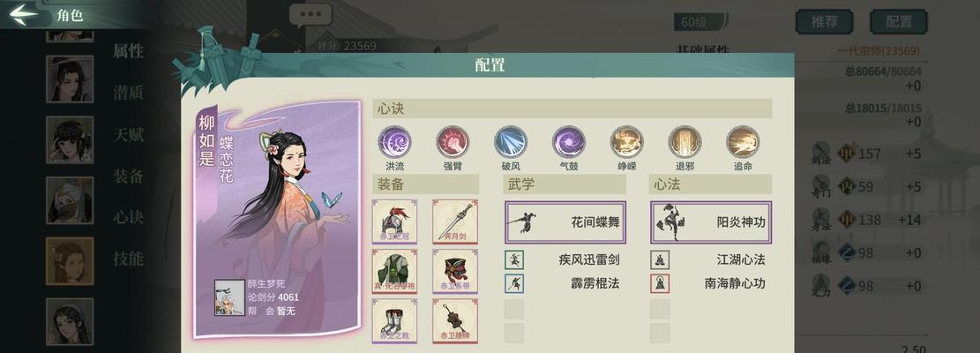Select the 气鼓 heart-technique icon
The image size is (980, 353).
(x=569, y=142)
